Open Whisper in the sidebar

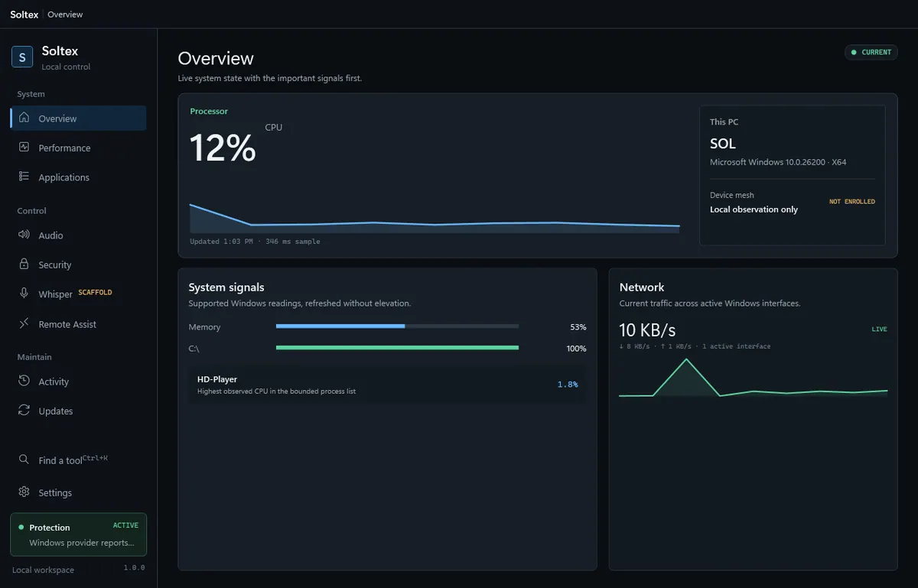(78, 294)
